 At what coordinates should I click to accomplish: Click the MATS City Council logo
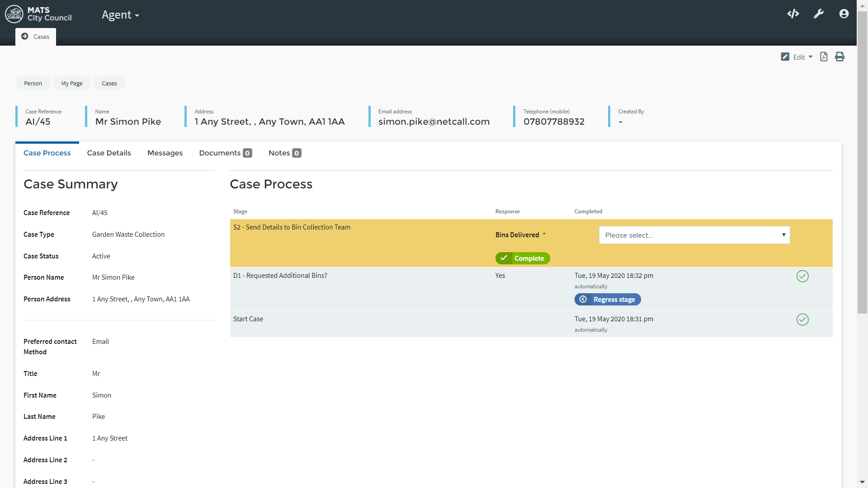[38, 14]
